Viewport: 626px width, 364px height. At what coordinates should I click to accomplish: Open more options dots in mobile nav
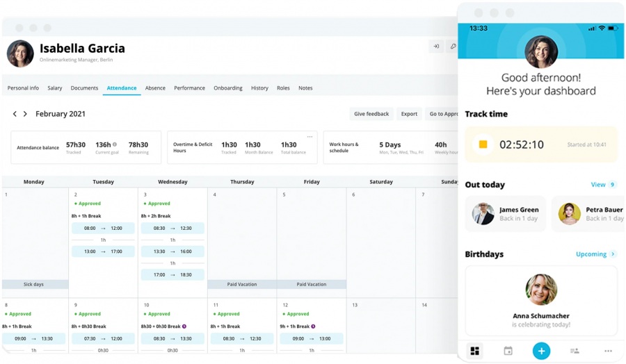pos(608,351)
